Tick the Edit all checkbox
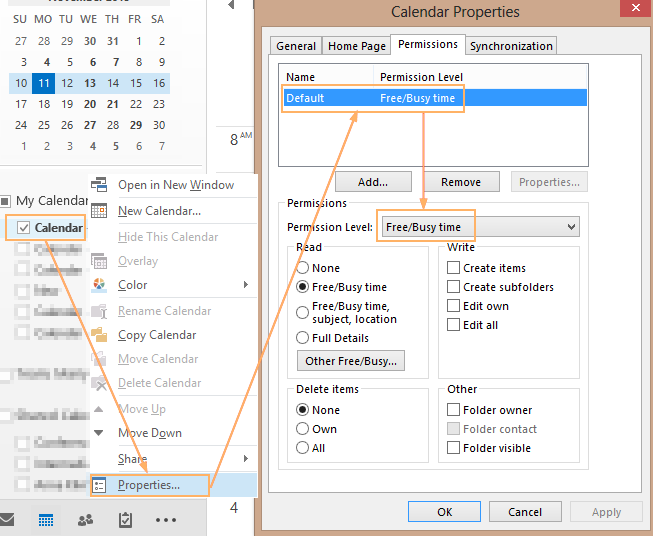This screenshot has height=536, width=653. pyautogui.click(x=453, y=325)
